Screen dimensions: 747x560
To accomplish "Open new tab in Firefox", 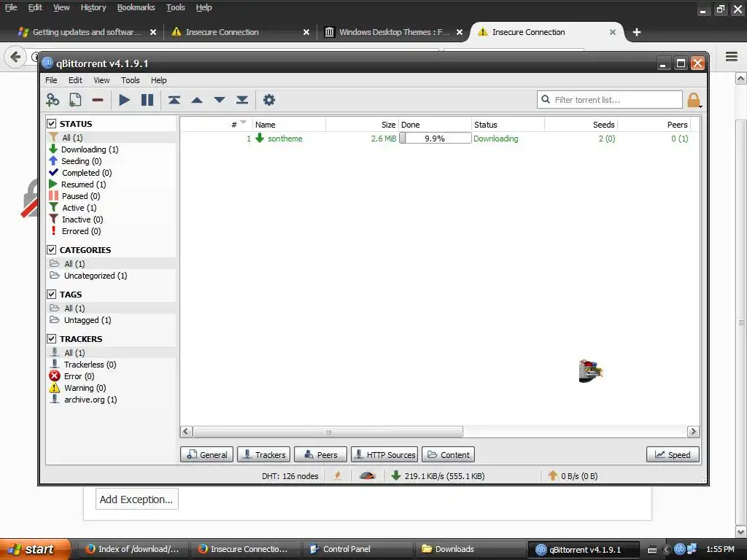I will (x=636, y=32).
